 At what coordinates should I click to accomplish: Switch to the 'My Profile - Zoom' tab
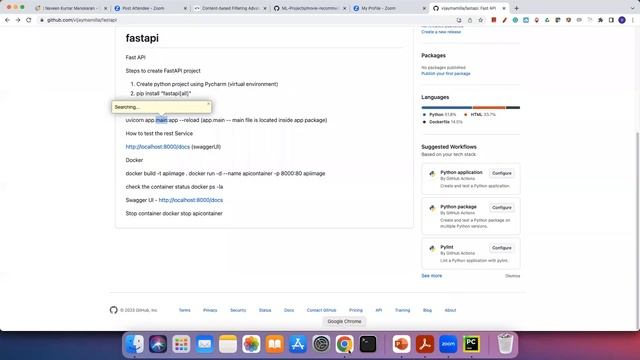389,8
